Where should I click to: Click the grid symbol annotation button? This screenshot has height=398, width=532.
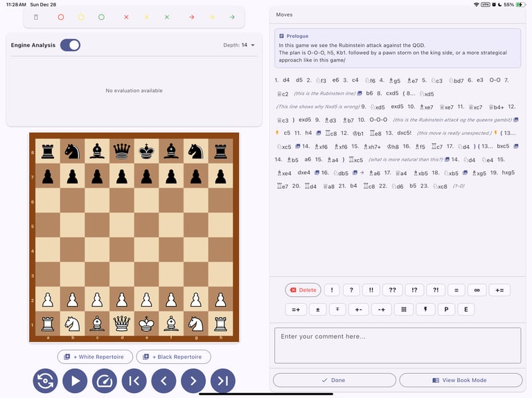pos(404,309)
